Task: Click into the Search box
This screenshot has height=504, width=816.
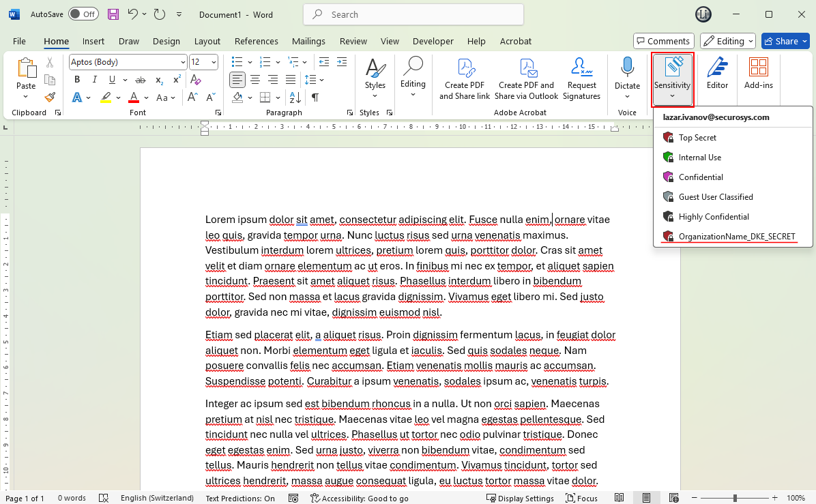Action: (x=413, y=14)
